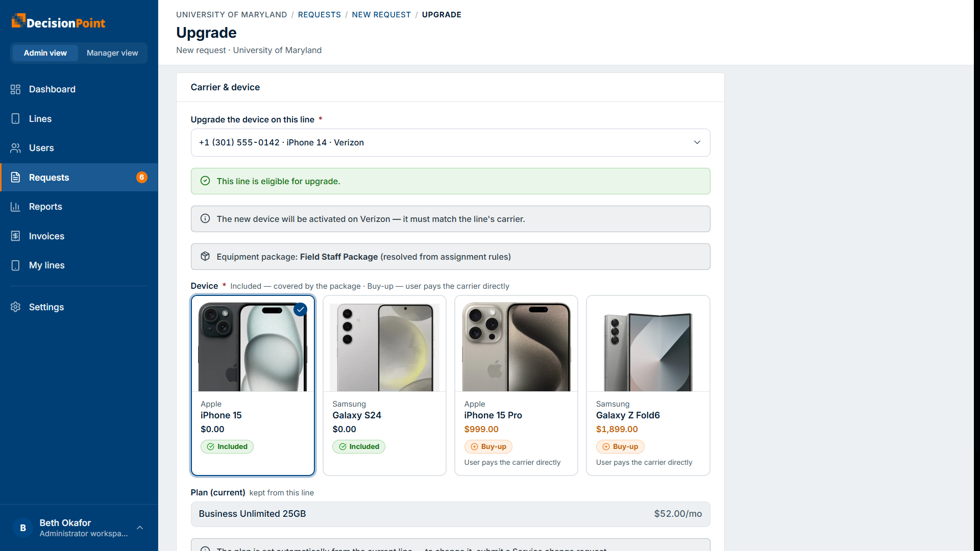Click the Beth Okafor avatar
980x551 pixels.
[23, 528]
